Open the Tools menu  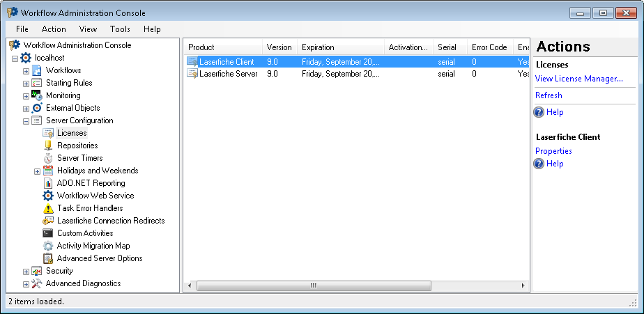pos(120,29)
